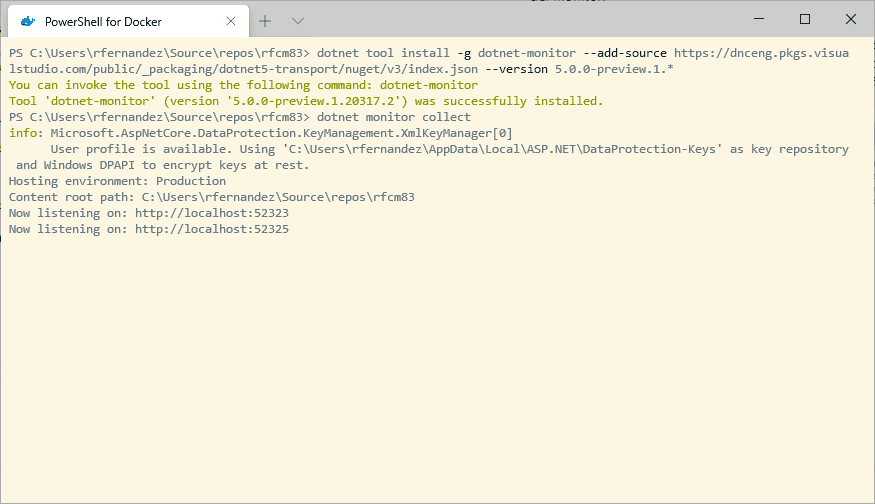
Task: Click the DataProtection-Keys repository path text
Action: pyautogui.click(x=502, y=149)
